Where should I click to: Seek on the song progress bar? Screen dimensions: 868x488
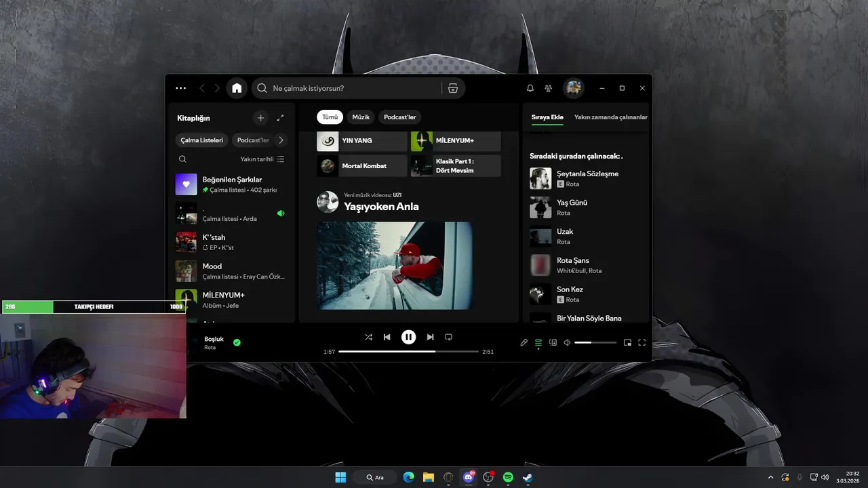pyautogui.click(x=408, y=352)
